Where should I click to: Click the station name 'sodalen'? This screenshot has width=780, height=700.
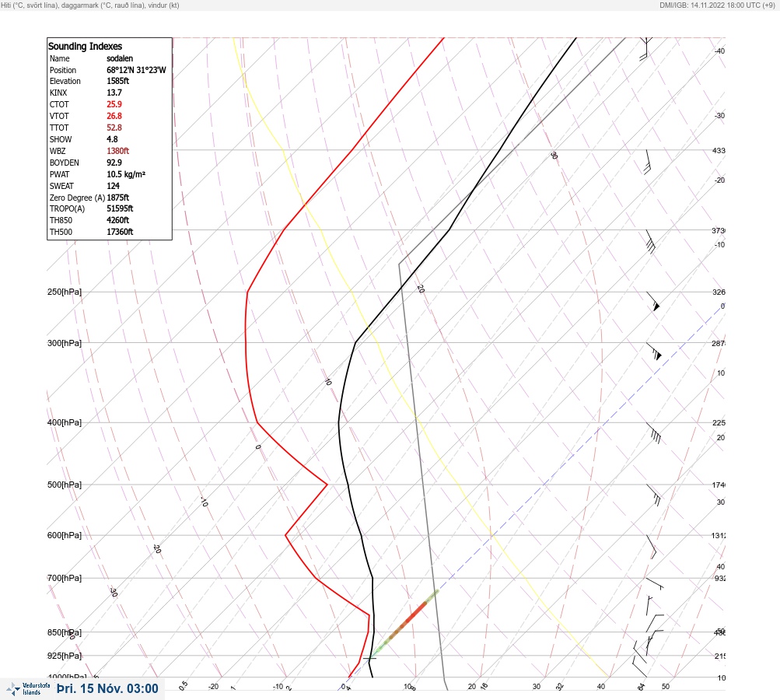tap(120, 58)
